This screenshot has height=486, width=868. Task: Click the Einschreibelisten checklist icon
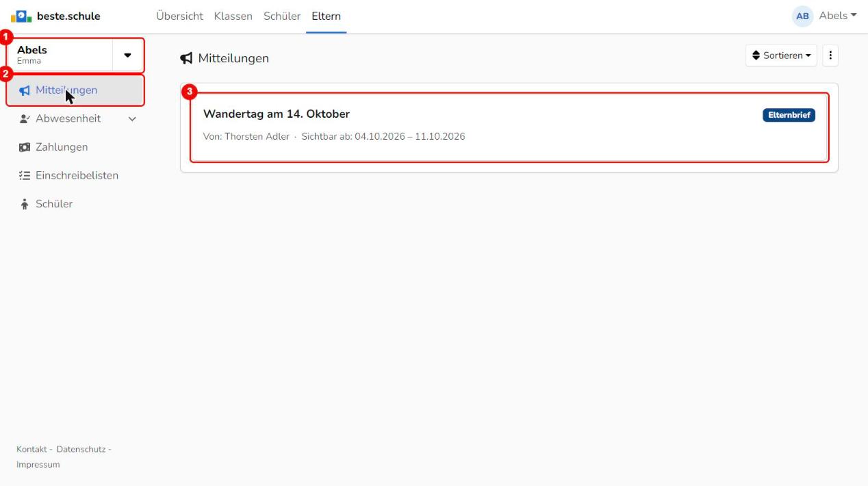(24, 176)
